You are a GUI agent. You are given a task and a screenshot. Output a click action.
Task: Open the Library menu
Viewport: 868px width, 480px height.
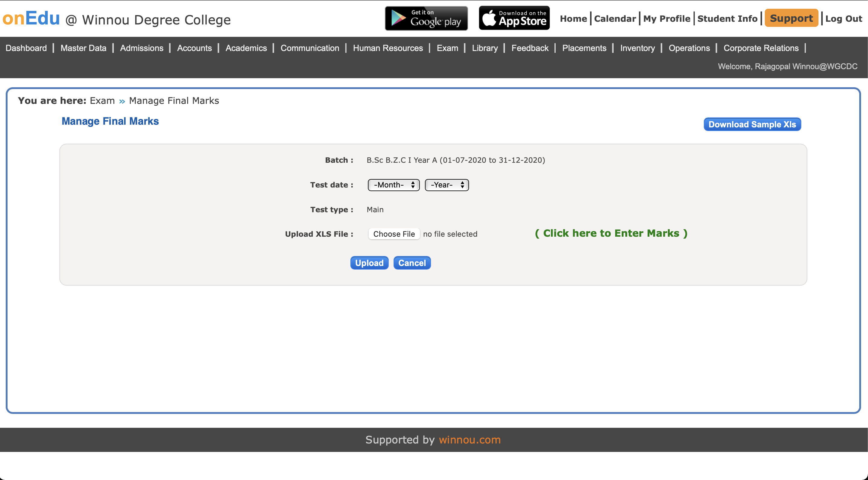484,48
